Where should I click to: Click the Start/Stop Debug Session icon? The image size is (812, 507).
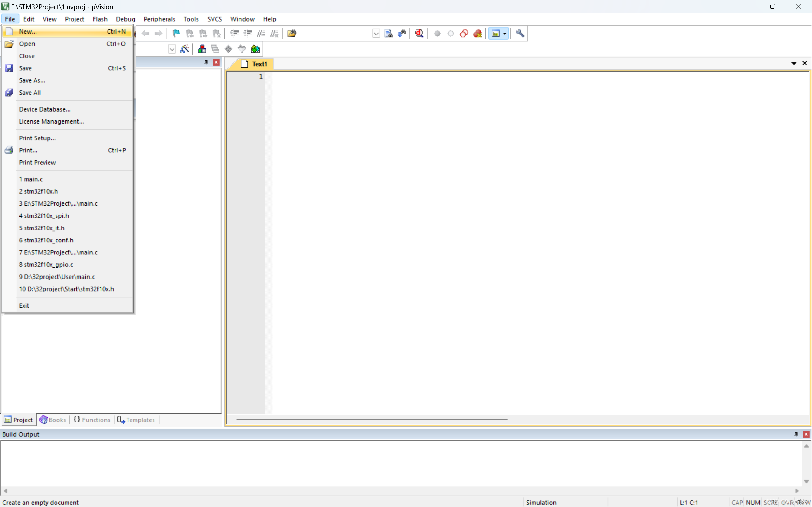[x=419, y=33]
